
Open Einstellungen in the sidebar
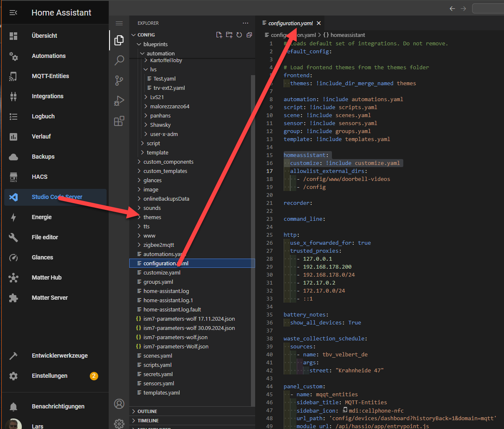coord(50,376)
